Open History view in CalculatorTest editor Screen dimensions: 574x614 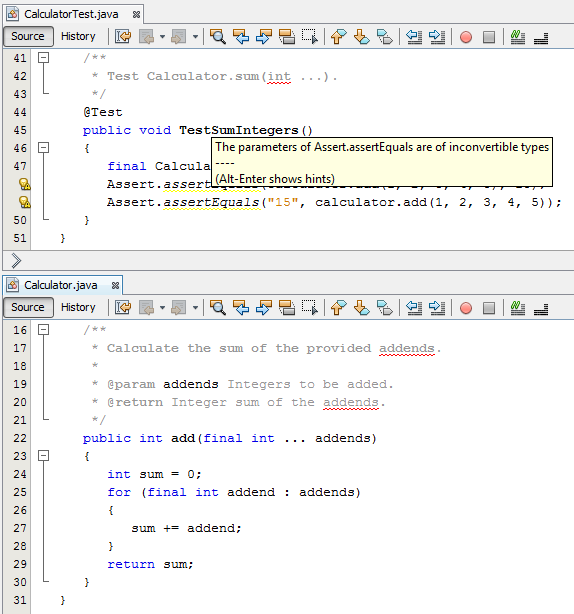78,36
